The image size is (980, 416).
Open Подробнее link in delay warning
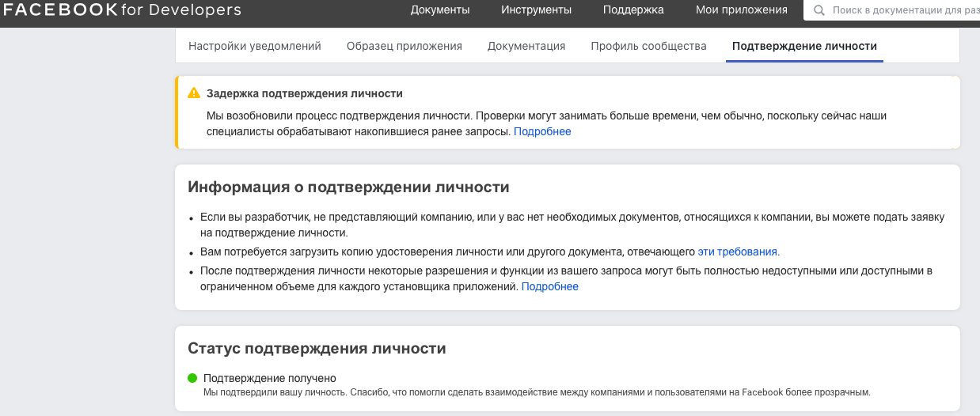542,131
